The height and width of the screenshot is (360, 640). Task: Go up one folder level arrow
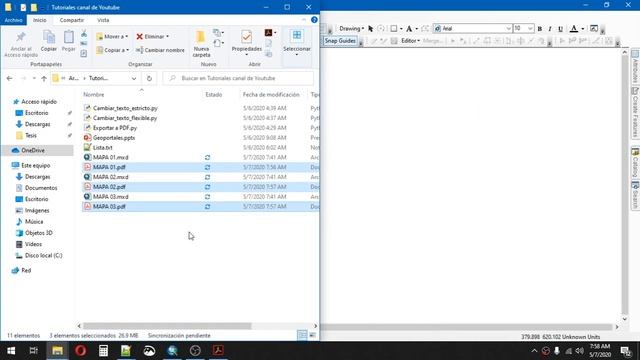(x=44, y=78)
